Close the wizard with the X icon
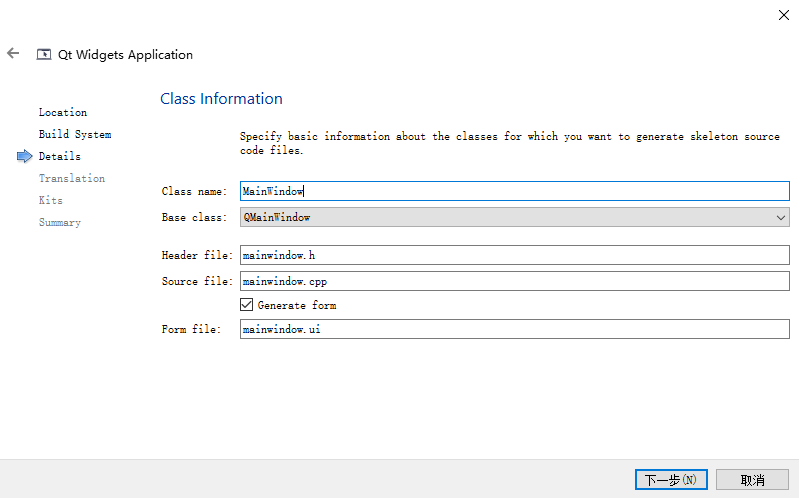 coord(784,15)
